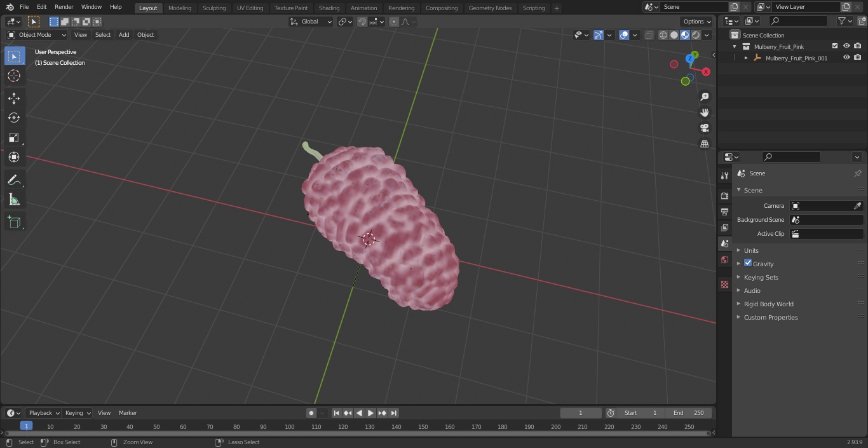The height and width of the screenshot is (448, 868).
Task: Select the Select Box tool
Action: [14, 56]
